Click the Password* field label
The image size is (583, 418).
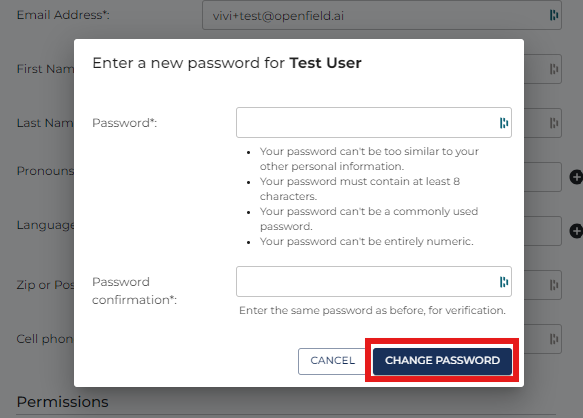[125, 123]
